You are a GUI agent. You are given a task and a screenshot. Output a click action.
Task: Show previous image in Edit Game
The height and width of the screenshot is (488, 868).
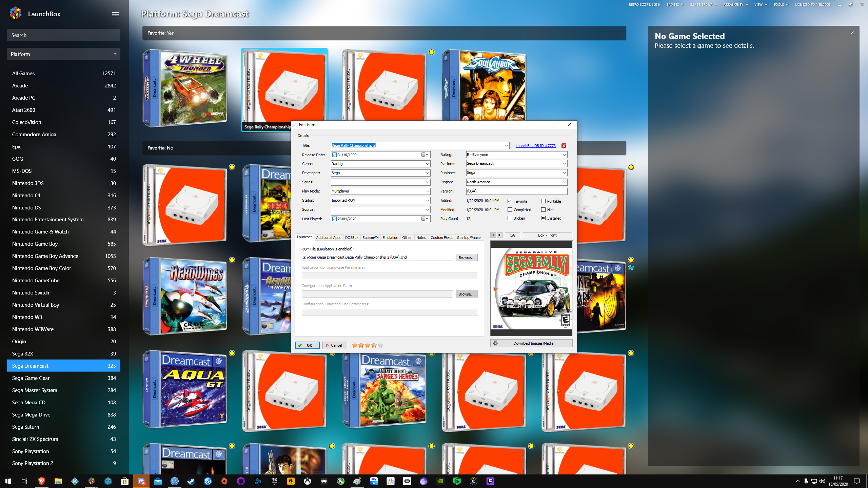point(493,235)
